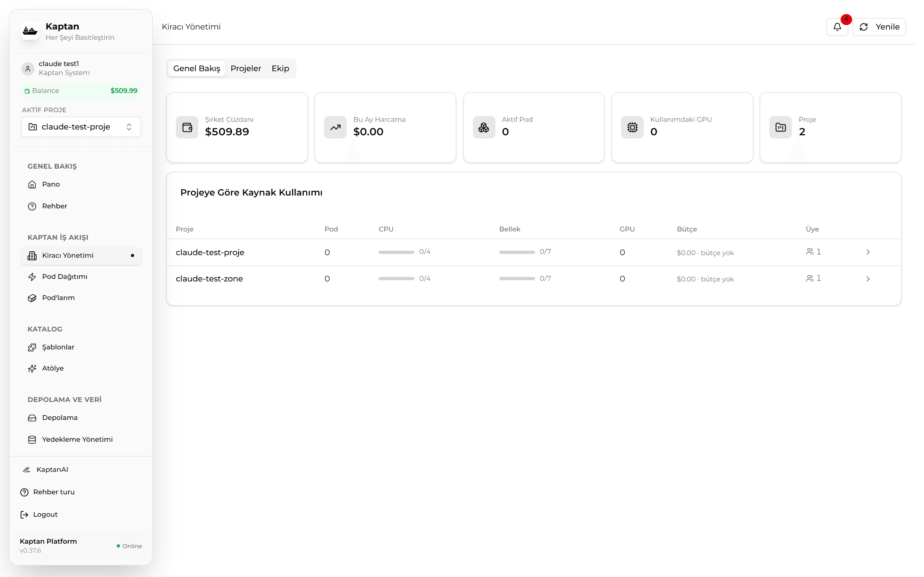Click the Kullanımdaki GPU chip icon
The image size is (924, 577).
pyautogui.click(x=632, y=127)
